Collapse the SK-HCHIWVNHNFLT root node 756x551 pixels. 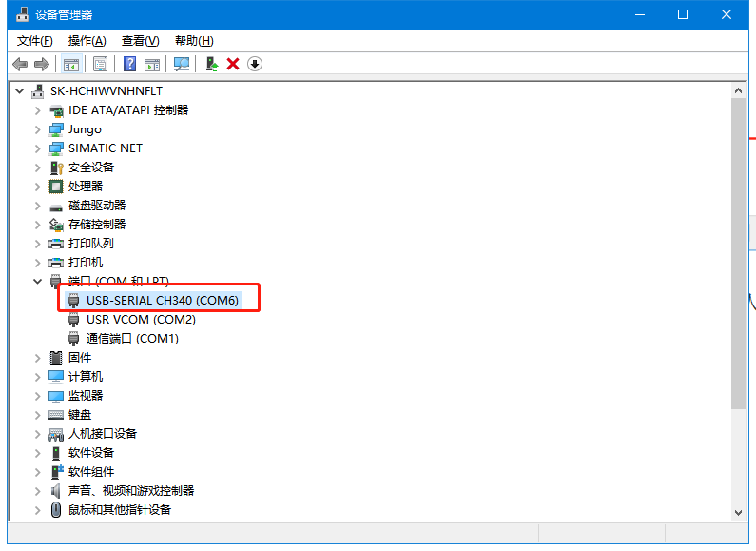(20, 91)
